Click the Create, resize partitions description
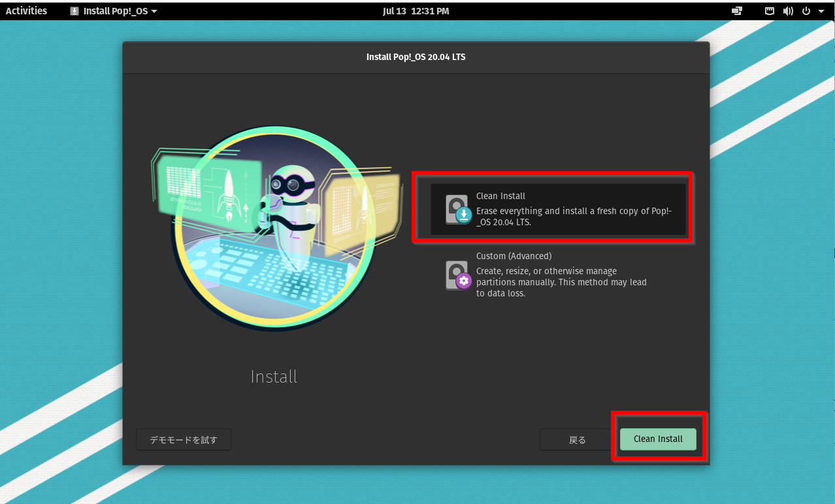Image resolution: width=835 pixels, height=504 pixels. [561, 282]
